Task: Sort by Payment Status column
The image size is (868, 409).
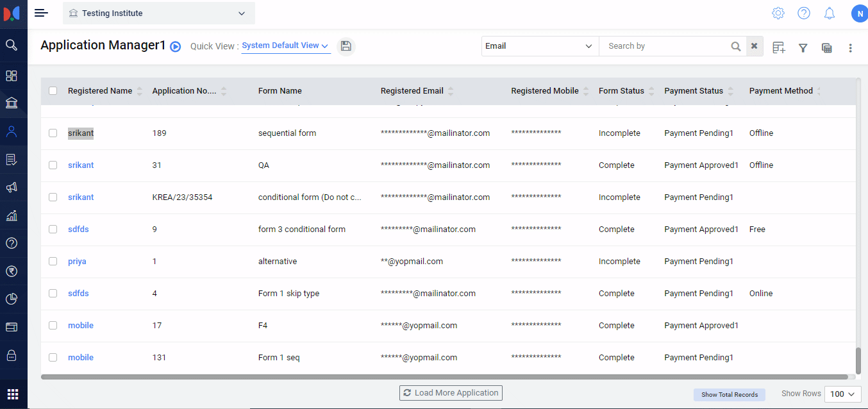Action: [730, 91]
